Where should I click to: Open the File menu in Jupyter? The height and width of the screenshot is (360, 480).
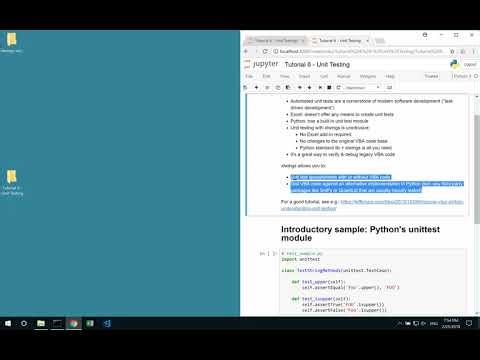coord(249,76)
